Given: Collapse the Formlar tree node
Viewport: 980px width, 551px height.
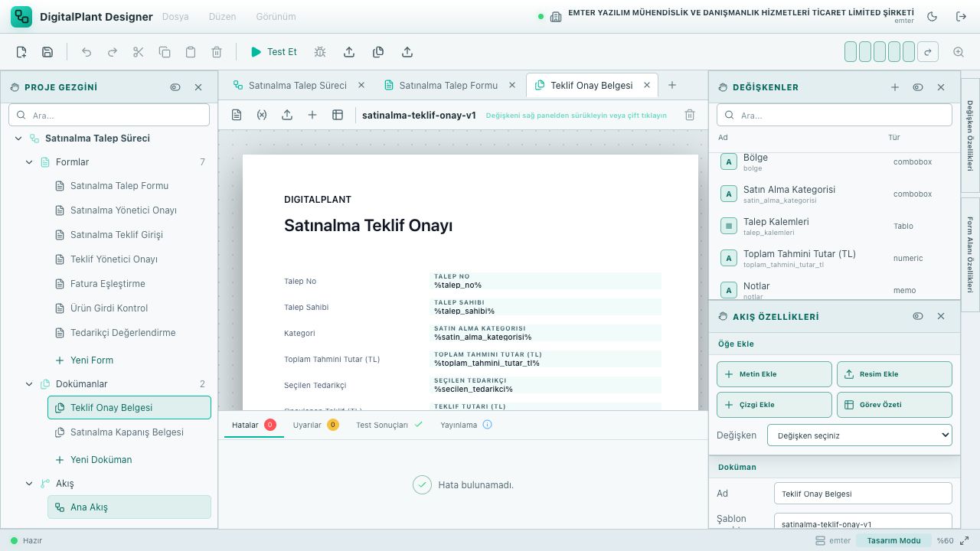Looking at the screenshot, I should [x=30, y=162].
